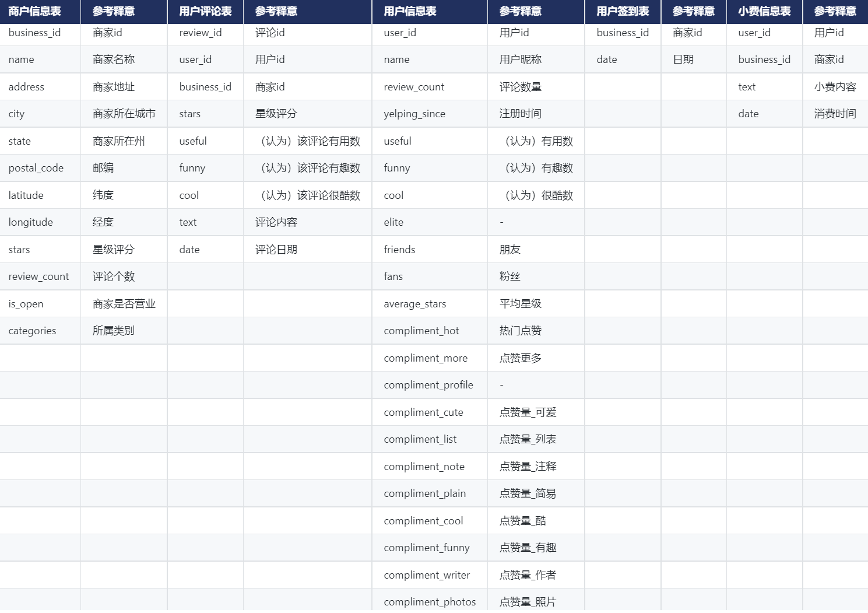
Task: Click the fans field cell
Action: (x=430, y=276)
